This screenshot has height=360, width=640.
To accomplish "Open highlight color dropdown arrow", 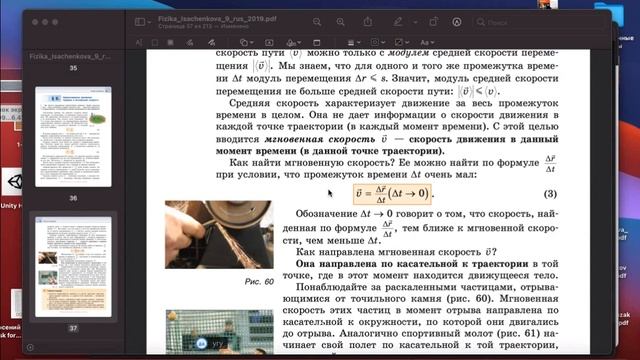I will pyautogui.click(x=415, y=22).
